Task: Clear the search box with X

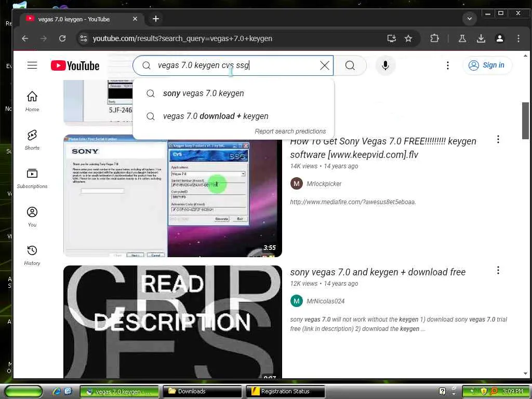Action: click(324, 65)
